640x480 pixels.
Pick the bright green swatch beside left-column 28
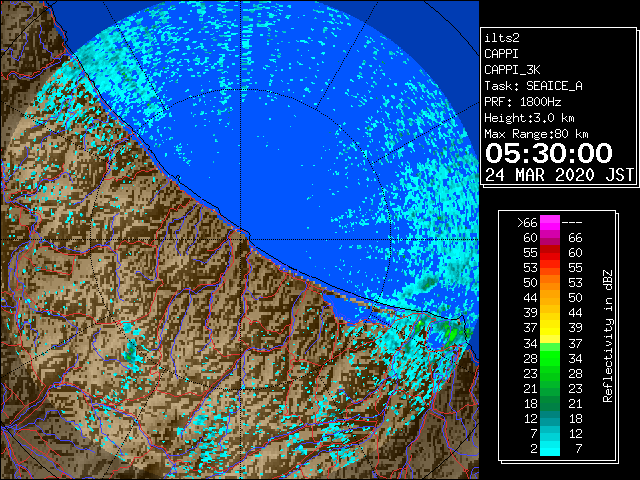point(550,358)
